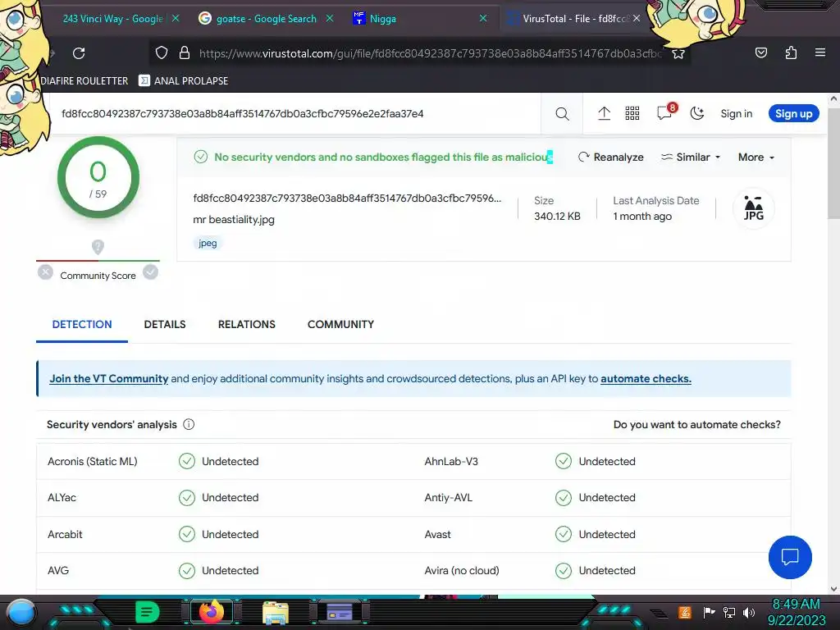Screen dimensions: 840x630
Task: Click the community score pin marker
Action: click(x=98, y=247)
